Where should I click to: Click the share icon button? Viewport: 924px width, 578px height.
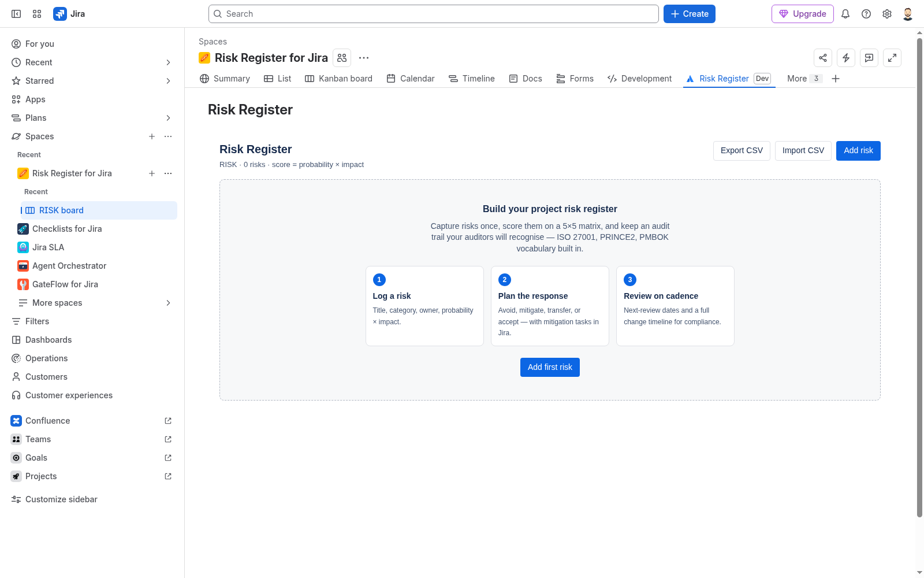pyautogui.click(x=823, y=58)
